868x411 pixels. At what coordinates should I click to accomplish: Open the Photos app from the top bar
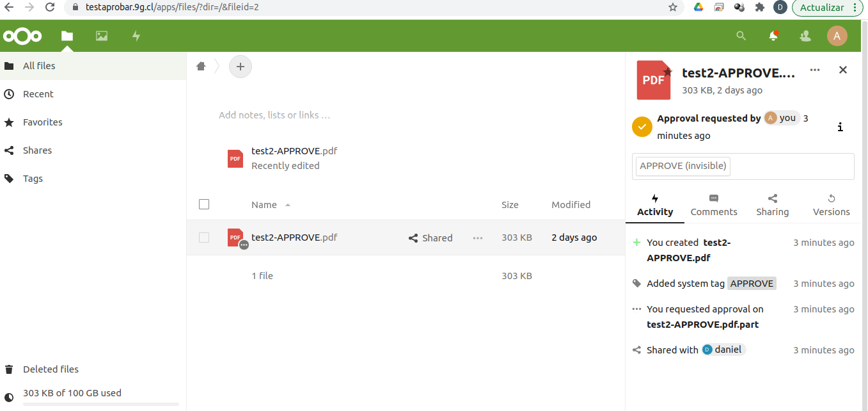pos(101,36)
